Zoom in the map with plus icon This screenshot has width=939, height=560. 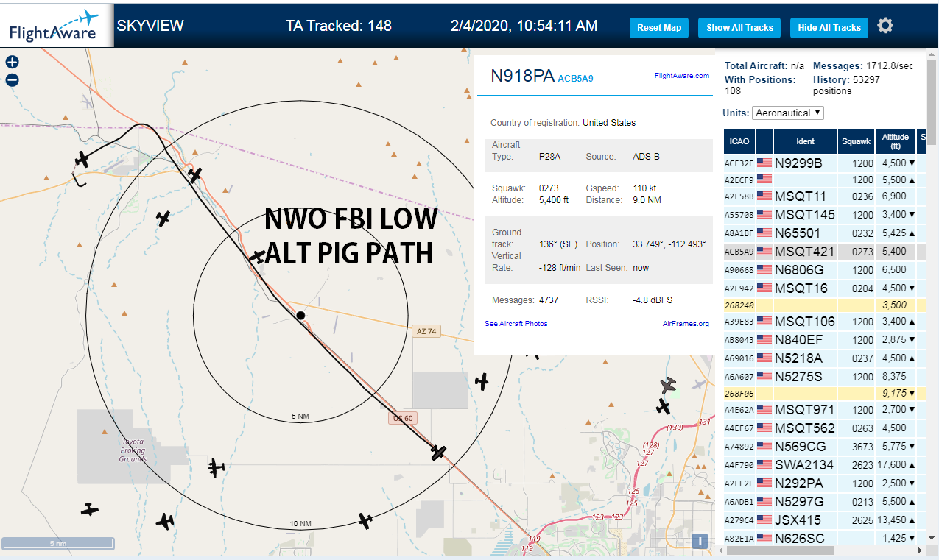click(12, 63)
